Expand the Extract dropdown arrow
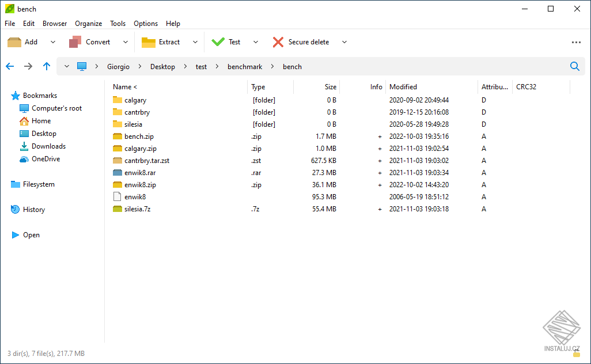 [195, 42]
